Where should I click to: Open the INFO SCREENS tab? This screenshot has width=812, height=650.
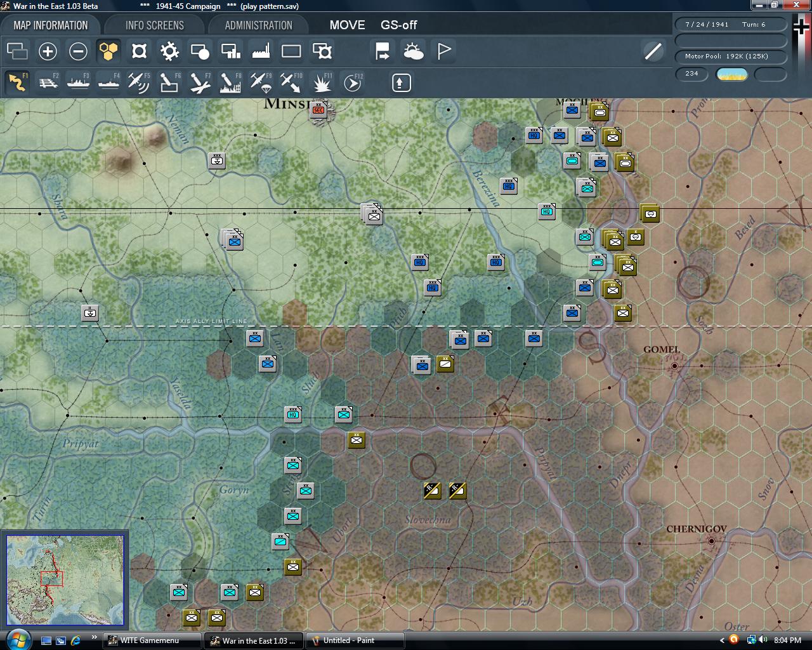click(x=155, y=25)
